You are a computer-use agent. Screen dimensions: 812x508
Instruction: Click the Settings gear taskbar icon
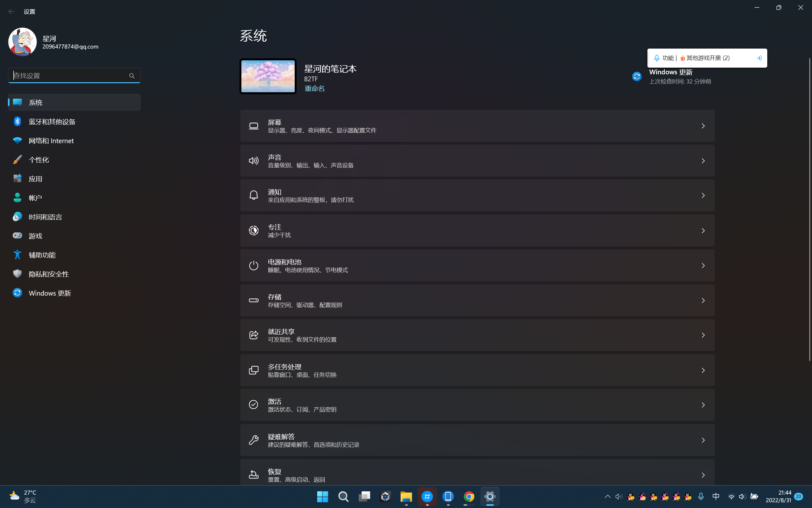point(490,496)
